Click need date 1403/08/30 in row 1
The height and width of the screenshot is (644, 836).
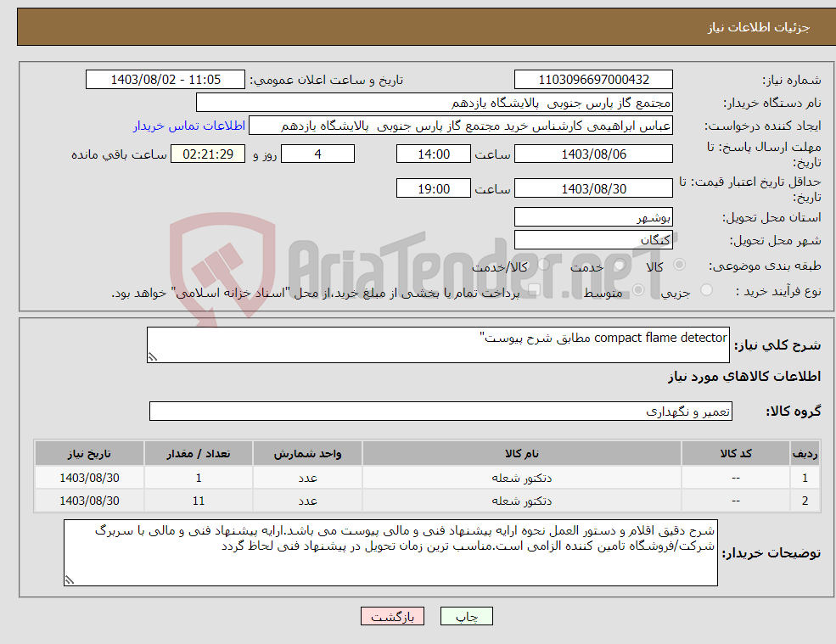[x=90, y=478]
